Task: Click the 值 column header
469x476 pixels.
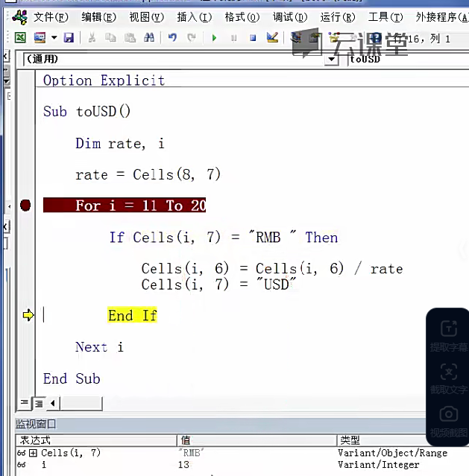Action: 256,440
